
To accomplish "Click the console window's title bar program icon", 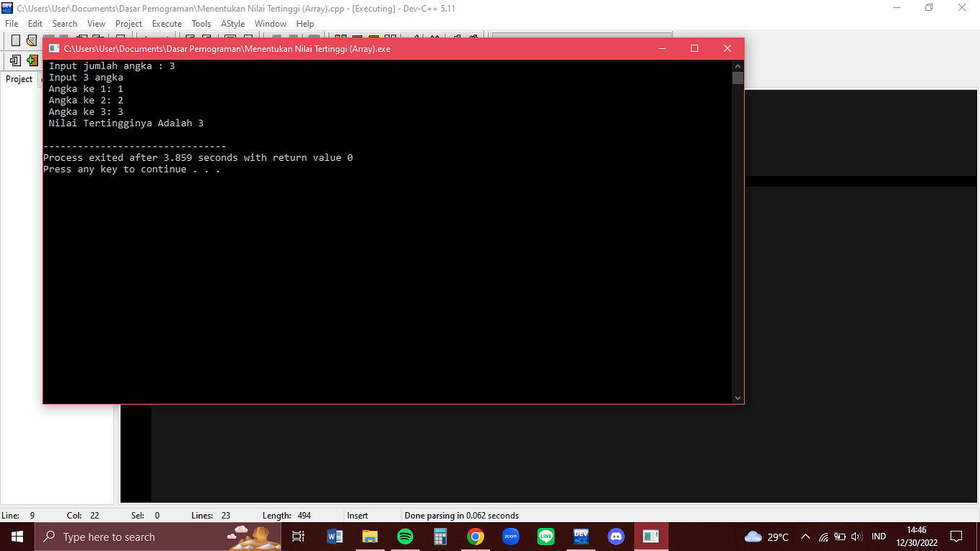I will point(54,48).
